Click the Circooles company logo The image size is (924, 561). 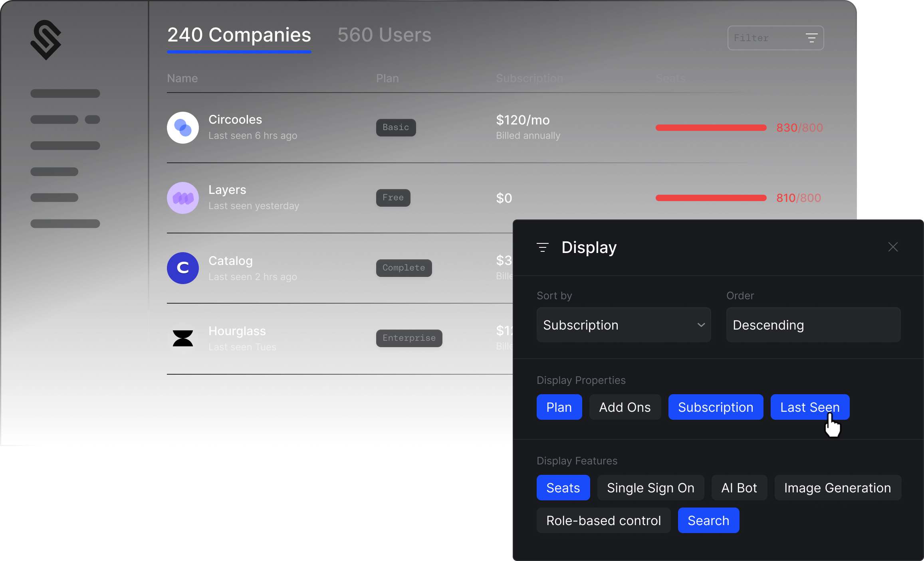coord(183,128)
